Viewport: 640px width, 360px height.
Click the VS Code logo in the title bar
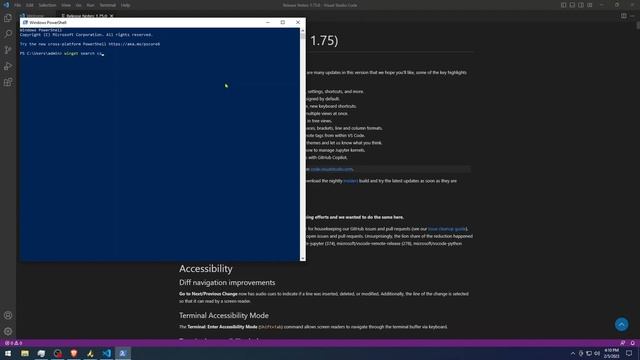point(6,5)
